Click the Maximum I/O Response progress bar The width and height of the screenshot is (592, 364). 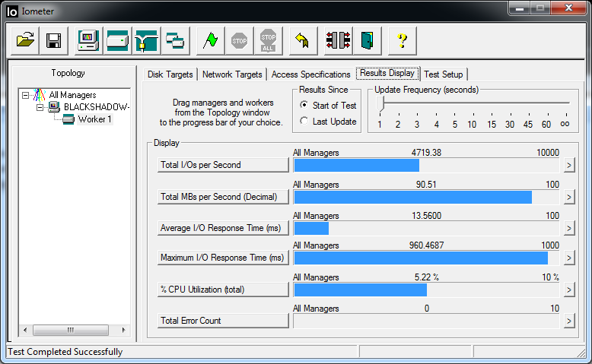point(426,258)
